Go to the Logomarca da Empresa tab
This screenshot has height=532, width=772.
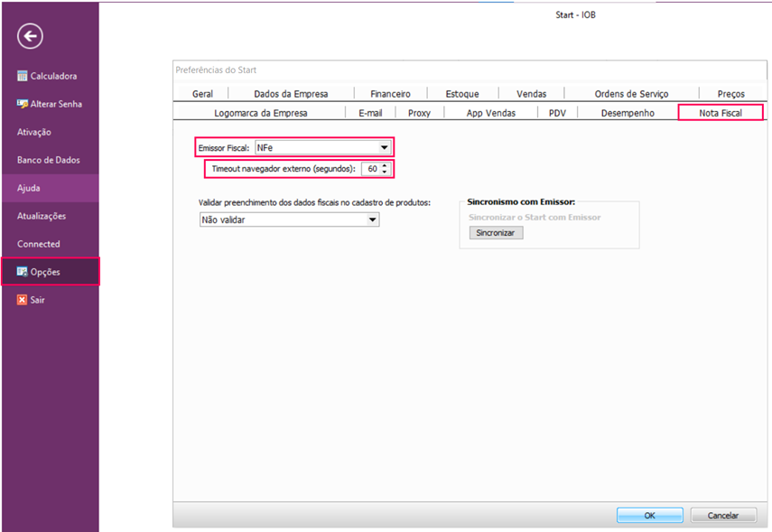point(260,113)
